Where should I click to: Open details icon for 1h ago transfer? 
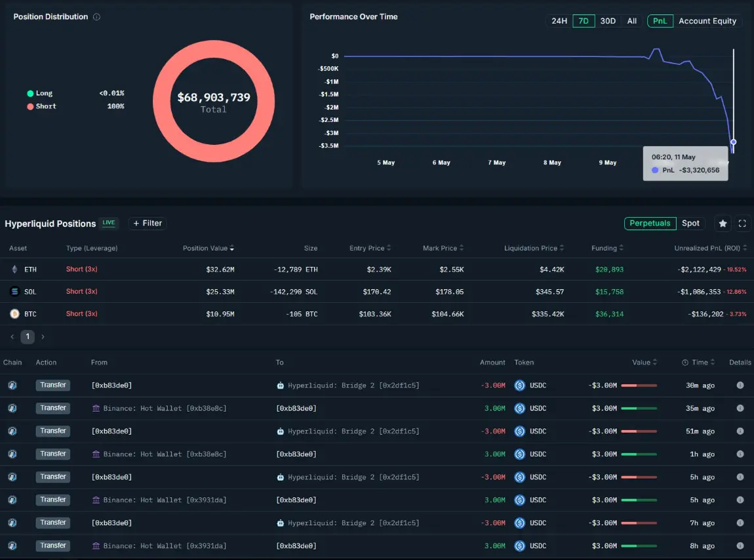[x=740, y=454]
